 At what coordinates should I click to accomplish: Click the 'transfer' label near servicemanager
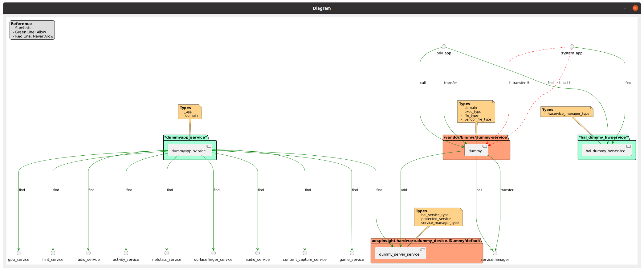[x=507, y=190]
